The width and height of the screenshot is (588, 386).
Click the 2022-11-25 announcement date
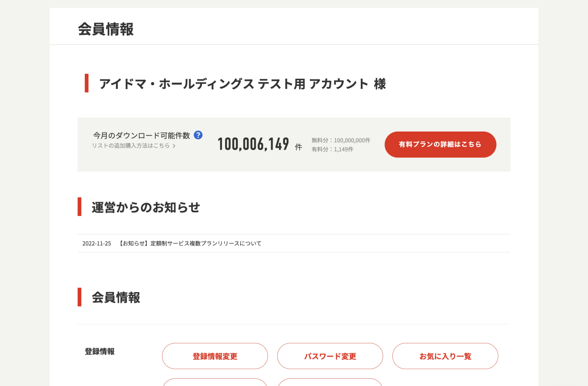pyautogui.click(x=97, y=243)
